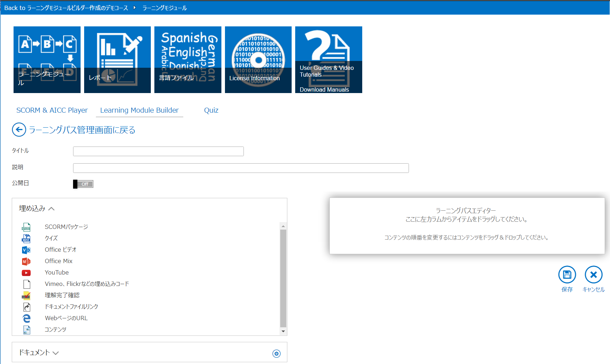Viewport: 610px width, 364px height.
Task: Click the embed list scroll down arrow
Action: pyautogui.click(x=283, y=331)
